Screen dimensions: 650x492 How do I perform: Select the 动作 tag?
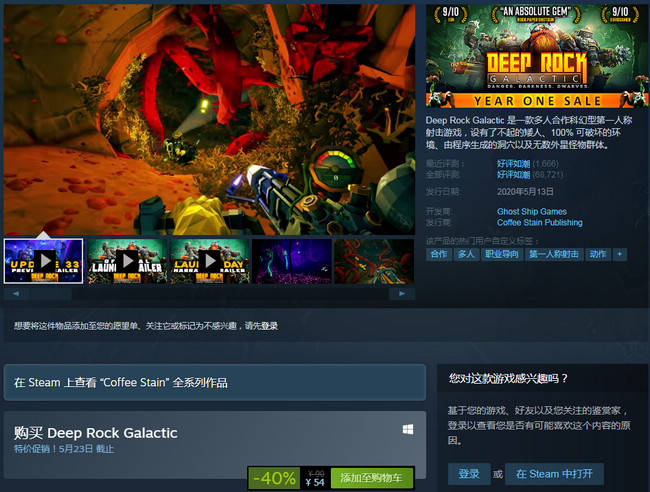598,254
